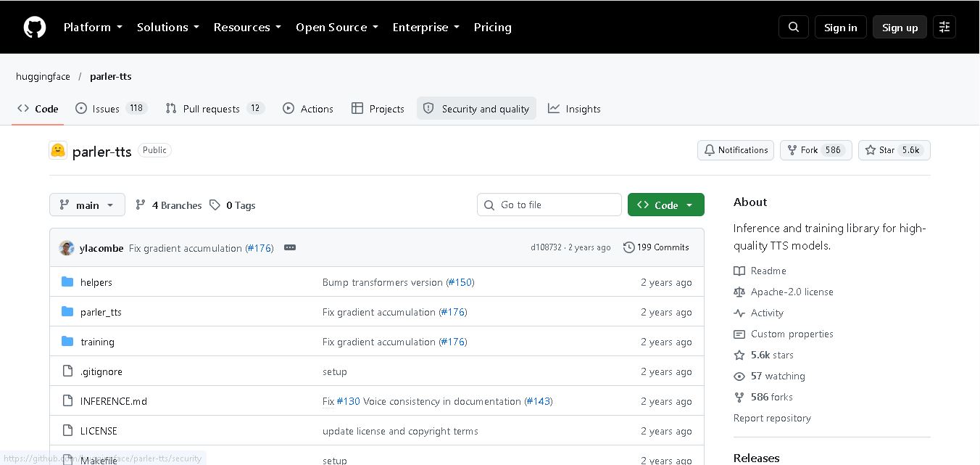Image resolution: width=980 pixels, height=465 pixels.
Task: Click the Go to file search field
Action: [549, 205]
